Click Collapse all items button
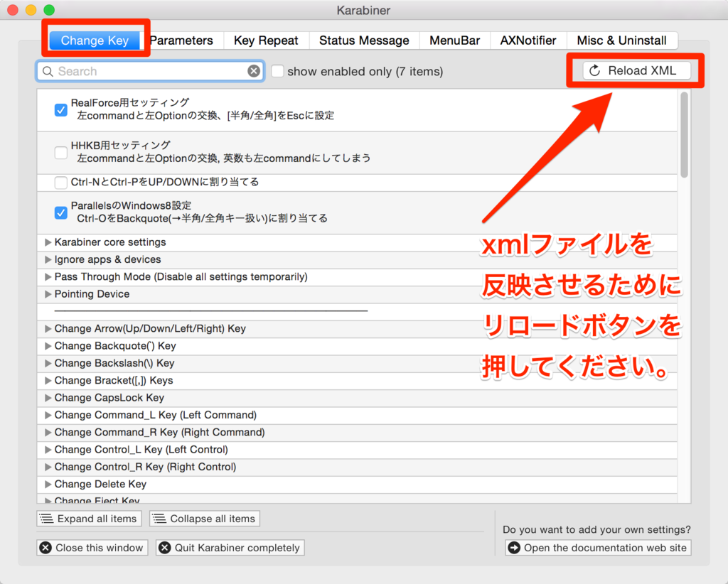Viewport: 728px width, 584px height. pyautogui.click(x=205, y=519)
